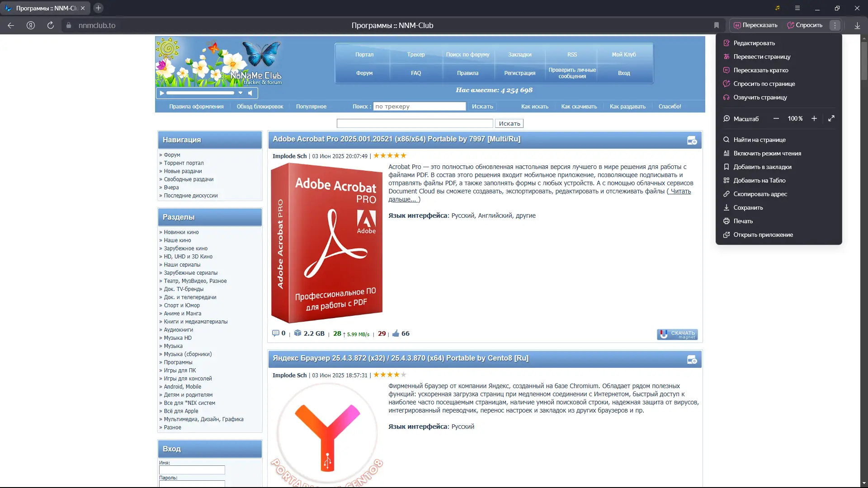Open the browser hamburger menu
Screen dimensions: 868x488
click(797, 8)
